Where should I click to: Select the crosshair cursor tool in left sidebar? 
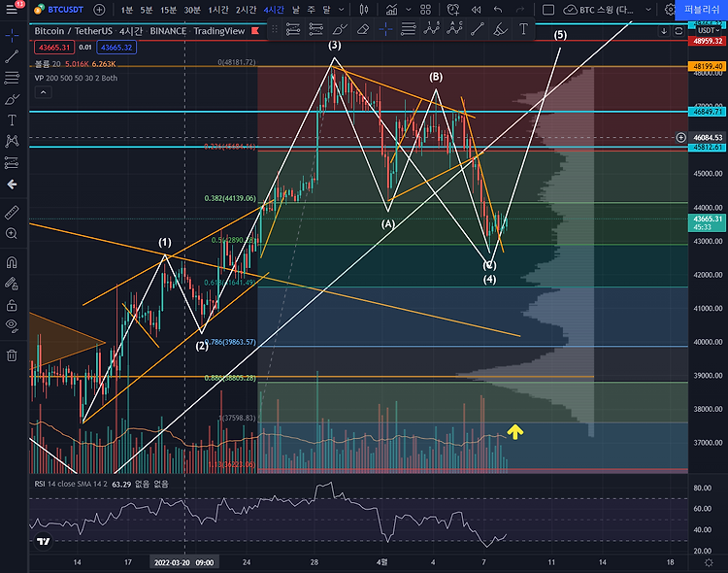click(12, 35)
